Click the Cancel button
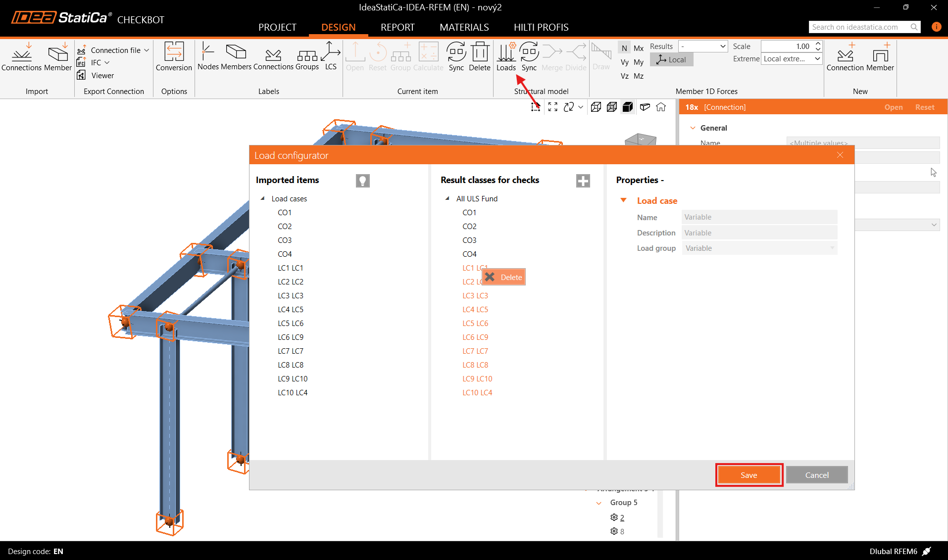Image resolution: width=948 pixels, height=560 pixels. click(x=816, y=475)
